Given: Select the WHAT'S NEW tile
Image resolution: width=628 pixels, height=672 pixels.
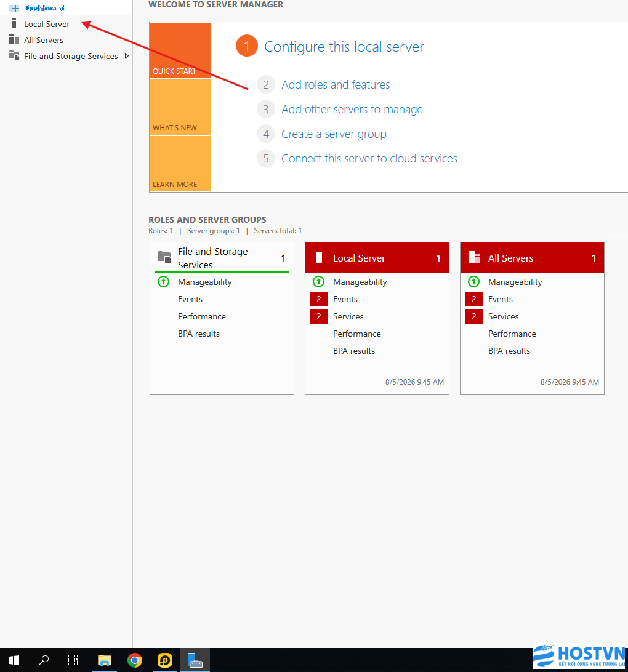Looking at the screenshot, I should (180, 107).
